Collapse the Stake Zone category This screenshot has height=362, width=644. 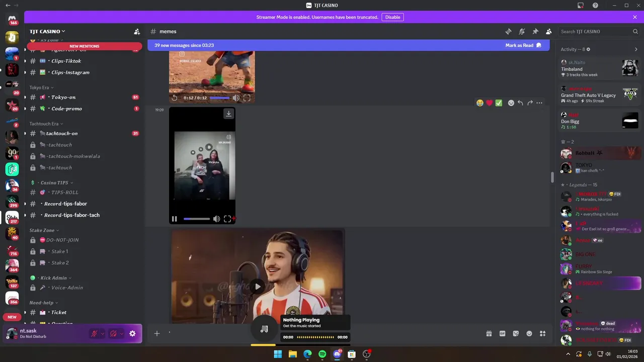point(44,230)
